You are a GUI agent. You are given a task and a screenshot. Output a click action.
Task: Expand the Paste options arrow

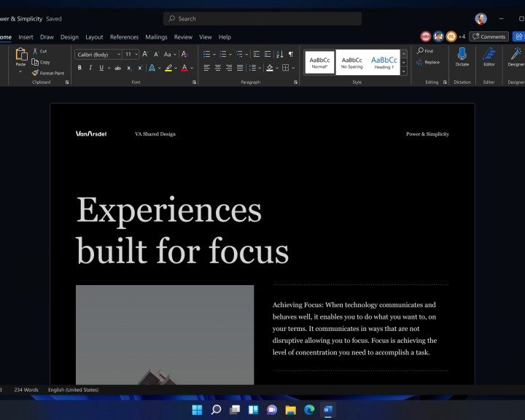[x=20, y=71]
